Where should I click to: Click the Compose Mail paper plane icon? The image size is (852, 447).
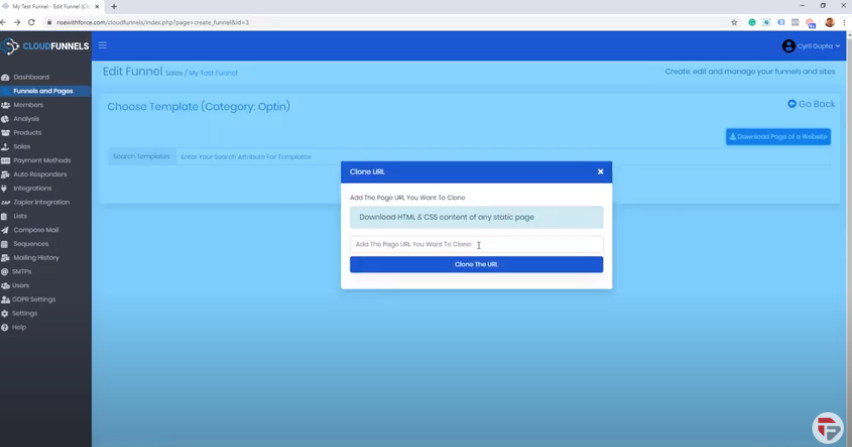tap(6, 230)
